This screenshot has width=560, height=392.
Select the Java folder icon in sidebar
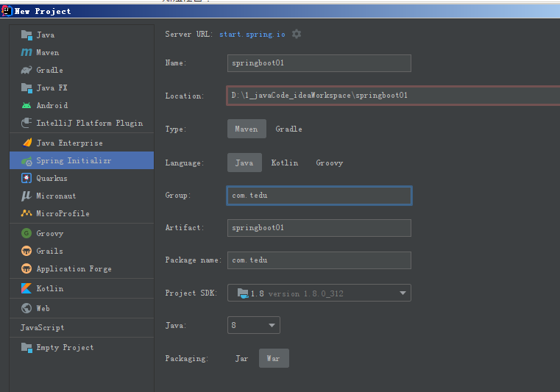pyautogui.click(x=26, y=35)
